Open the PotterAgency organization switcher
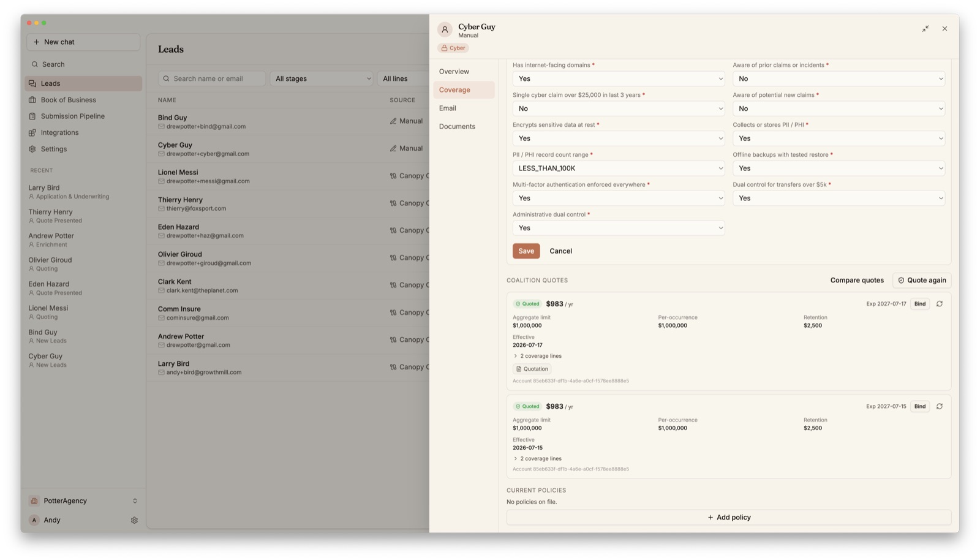Viewport: 980px width, 560px height. [83, 501]
